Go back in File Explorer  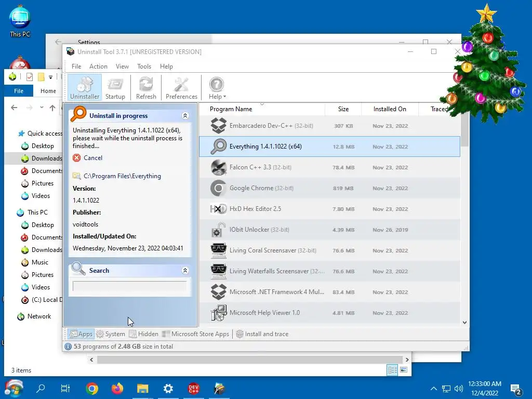(x=14, y=108)
